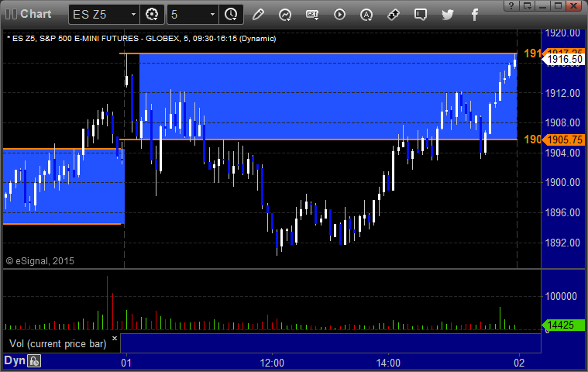Image resolution: width=588 pixels, height=372 pixels.
Task: Click the Vol (current price bar) label
Action: point(58,344)
